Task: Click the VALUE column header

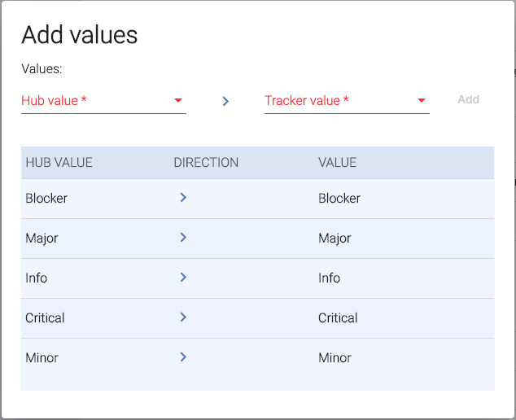Action: [x=337, y=163]
